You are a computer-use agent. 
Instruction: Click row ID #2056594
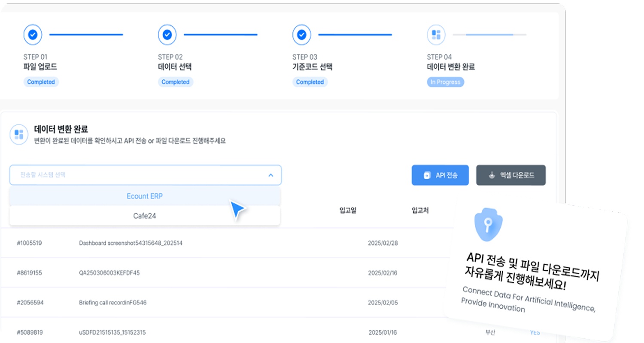(x=30, y=303)
